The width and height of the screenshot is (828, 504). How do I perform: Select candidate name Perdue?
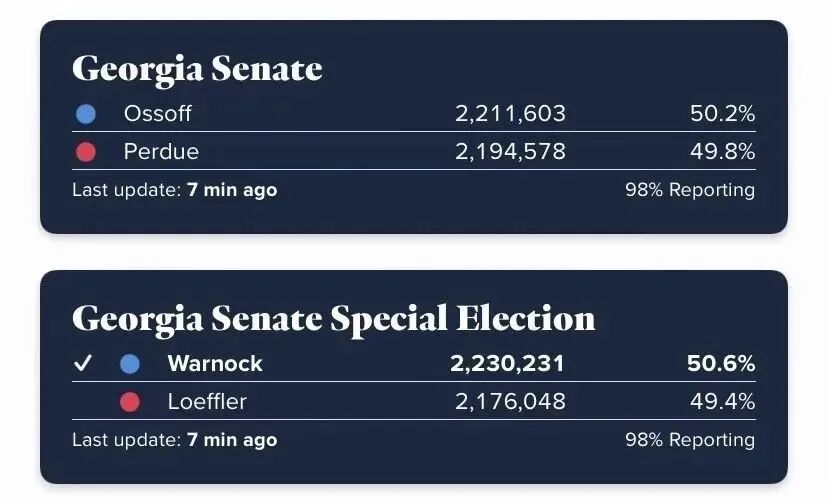coord(161,152)
